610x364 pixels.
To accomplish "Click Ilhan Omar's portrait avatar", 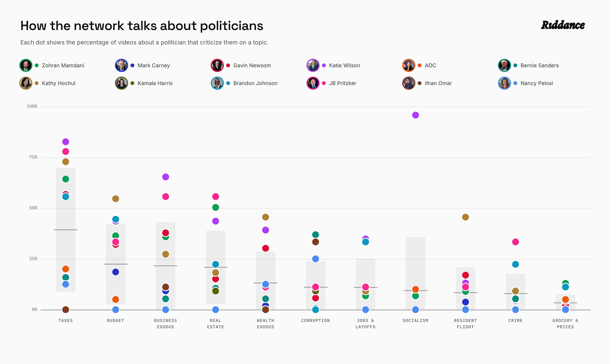I will pos(409,83).
